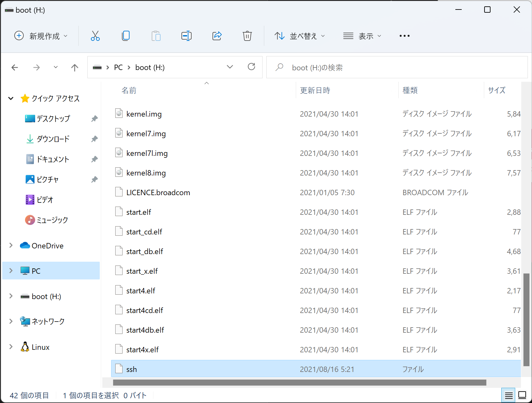Open the address bar history dropdown
The height and width of the screenshot is (403, 532).
[230, 67]
